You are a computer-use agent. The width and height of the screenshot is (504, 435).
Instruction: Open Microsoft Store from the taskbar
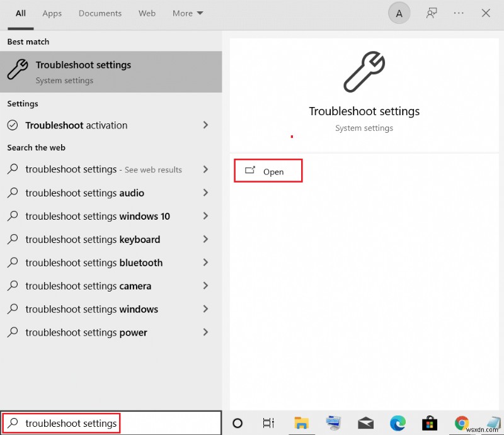tap(429, 423)
